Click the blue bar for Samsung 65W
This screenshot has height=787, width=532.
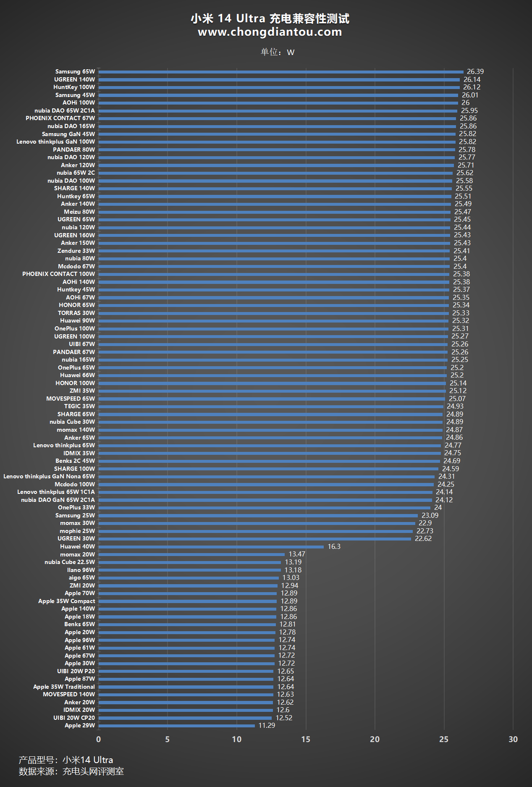point(281,71)
